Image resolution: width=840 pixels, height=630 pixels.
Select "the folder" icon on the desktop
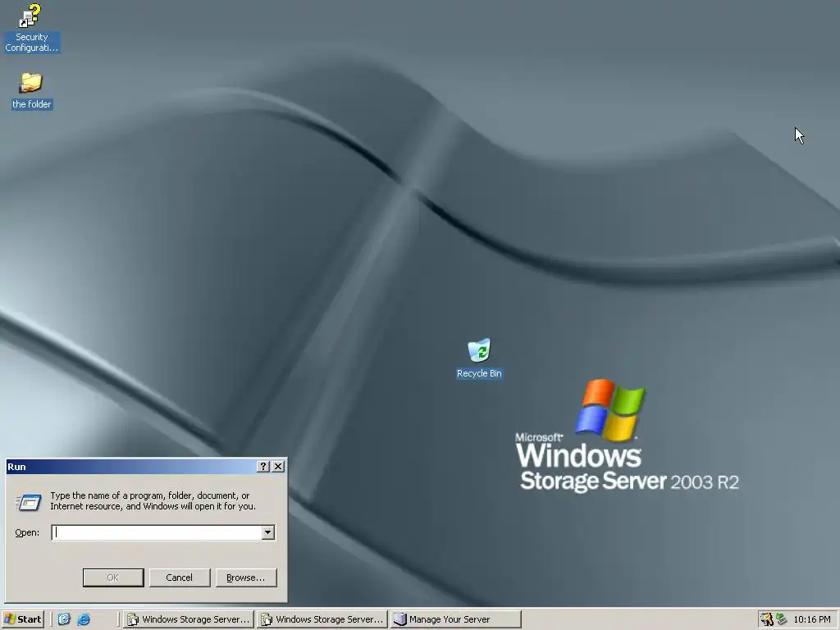(31, 91)
